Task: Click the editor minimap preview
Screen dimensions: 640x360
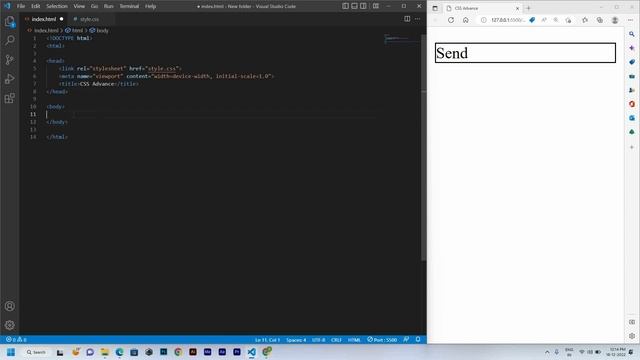Action: tap(402, 39)
